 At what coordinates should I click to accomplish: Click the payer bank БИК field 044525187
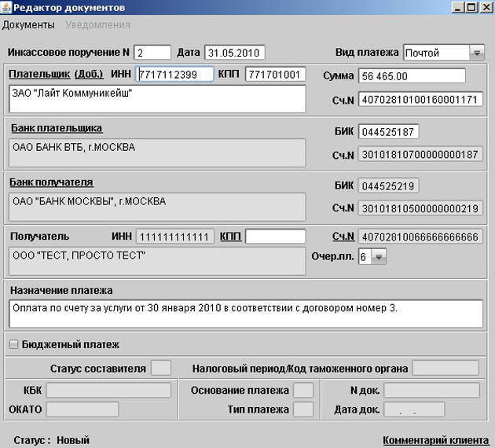point(389,132)
